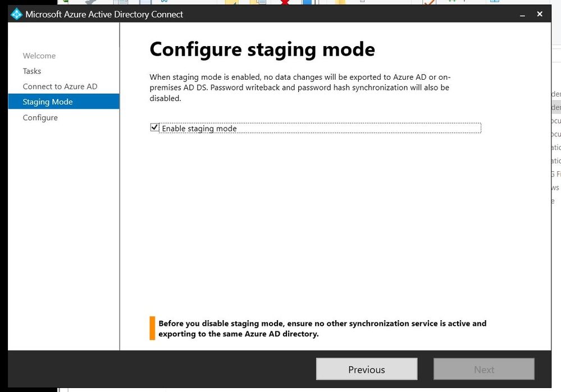
Task: Toggle staging mode via its text label
Action: click(199, 128)
